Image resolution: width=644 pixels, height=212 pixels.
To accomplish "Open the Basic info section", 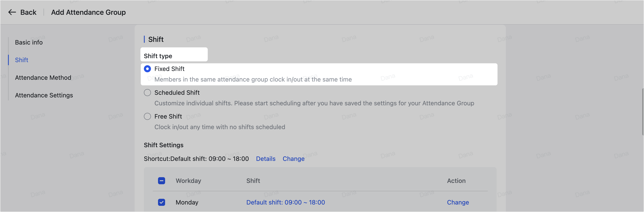I will 29,42.
